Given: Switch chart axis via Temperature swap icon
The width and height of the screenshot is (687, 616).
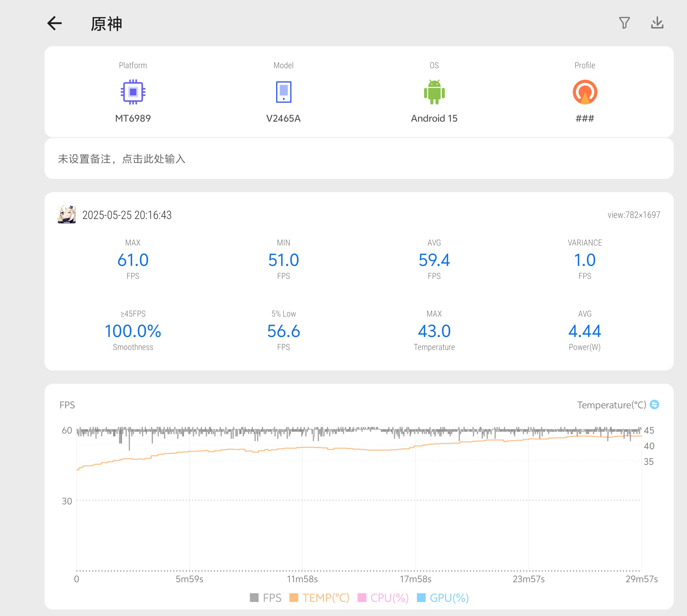Looking at the screenshot, I should [x=654, y=405].
